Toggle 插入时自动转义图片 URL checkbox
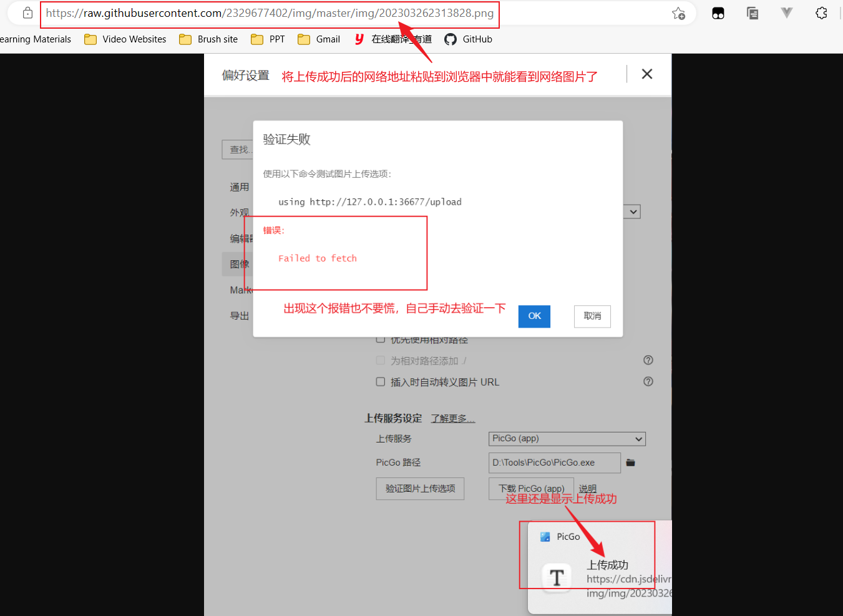The height and width of the screenshot is (616, 843). (x=381, y=382)
